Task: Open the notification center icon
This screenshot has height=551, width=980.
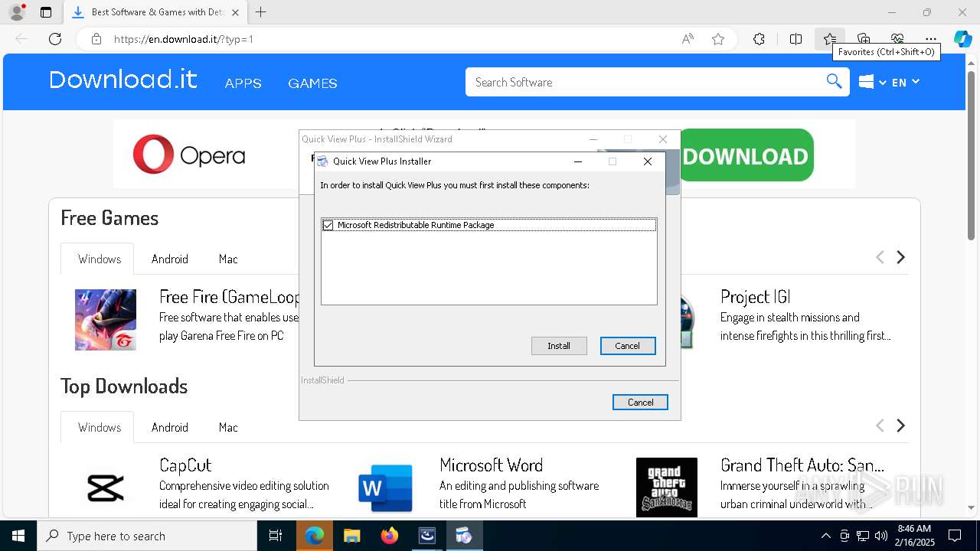Action: click(x=955, y=536)
